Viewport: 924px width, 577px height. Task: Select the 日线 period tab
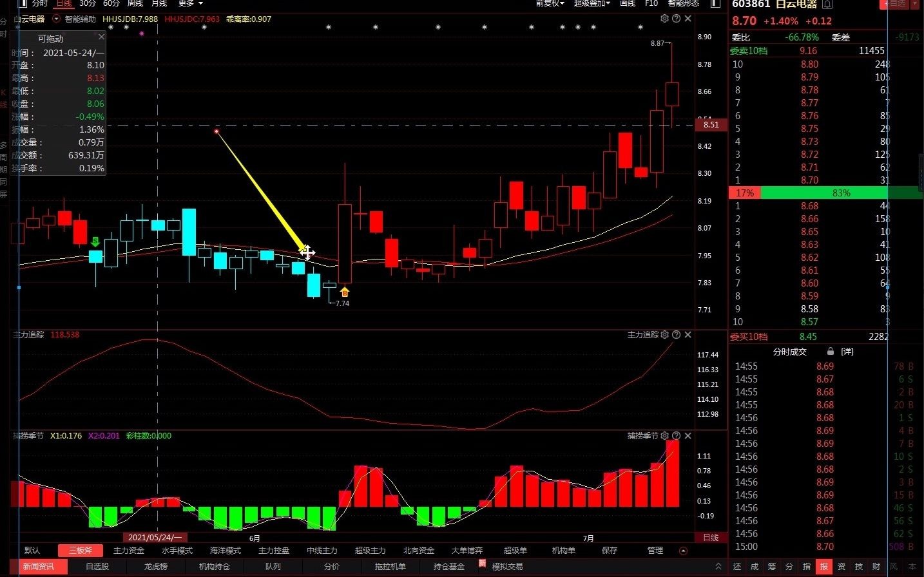(64, 3)
